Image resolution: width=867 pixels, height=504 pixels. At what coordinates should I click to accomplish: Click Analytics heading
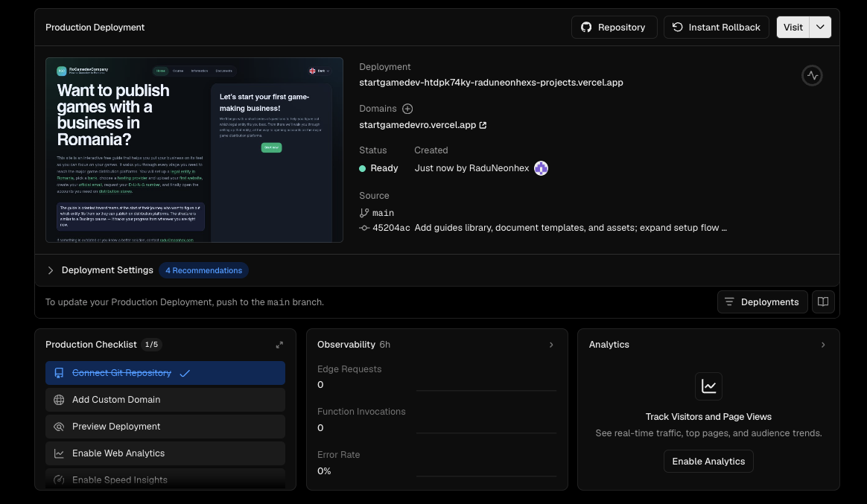(609, 344)
